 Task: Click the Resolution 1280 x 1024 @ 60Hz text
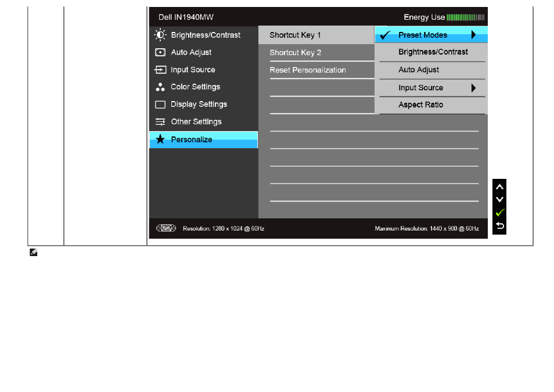tap(224, 229)
